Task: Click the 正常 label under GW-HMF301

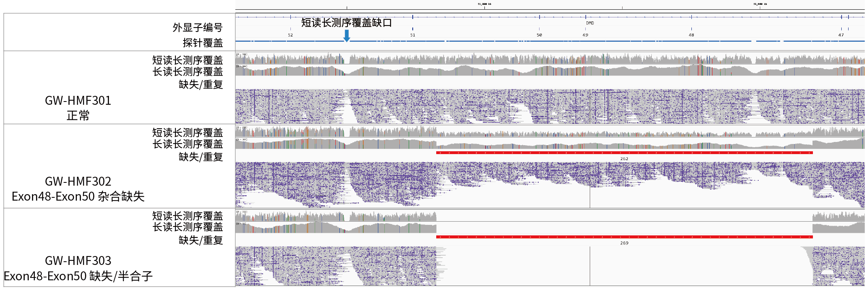Action: (x=78, y=116)
